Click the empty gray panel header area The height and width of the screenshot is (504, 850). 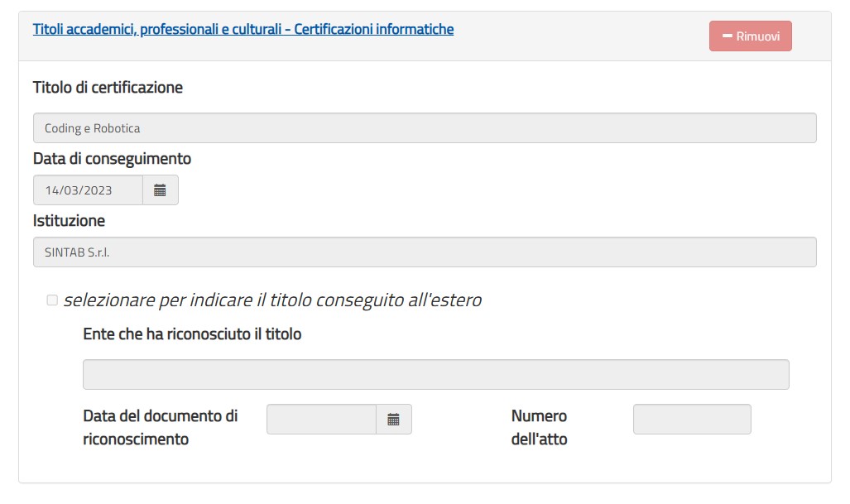coord(580,36)
